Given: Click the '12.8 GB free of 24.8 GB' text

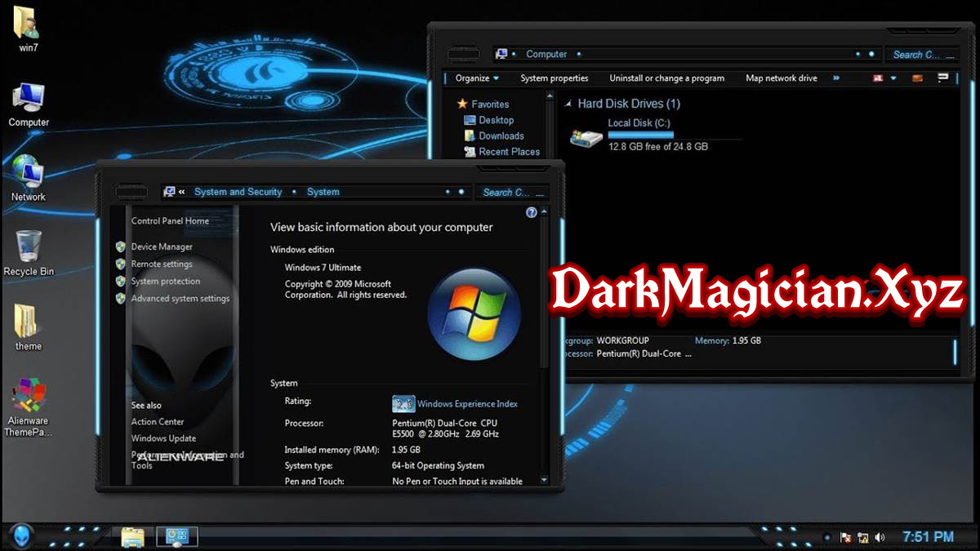Looking at the screenshot, I should (658, 147).
